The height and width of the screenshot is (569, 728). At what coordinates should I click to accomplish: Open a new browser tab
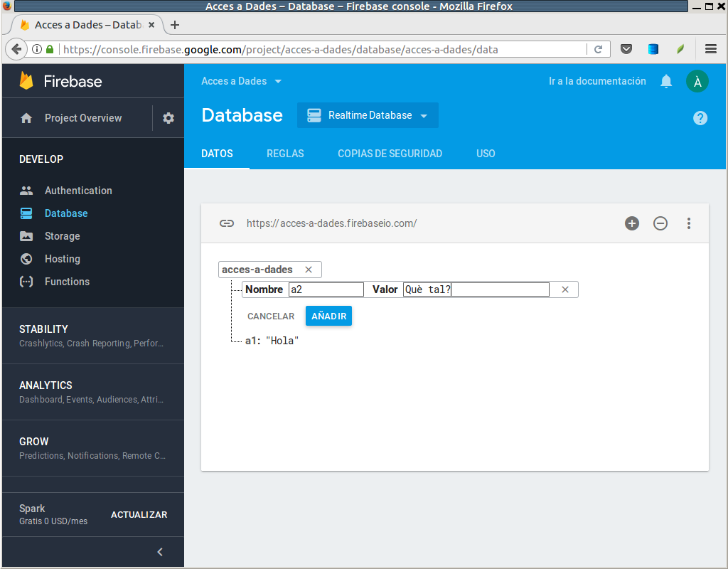click(x=175, y=25)
